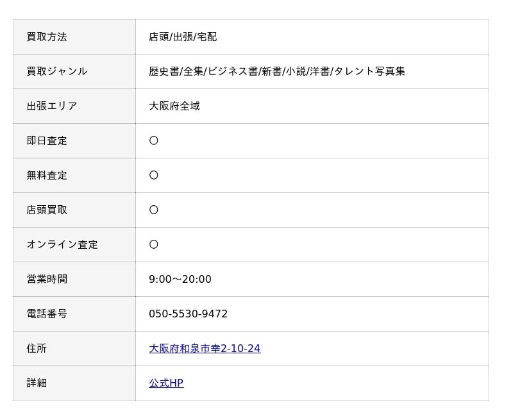Click the 詳細 label cell
This screenshot has height=420, width=513.
74,383
